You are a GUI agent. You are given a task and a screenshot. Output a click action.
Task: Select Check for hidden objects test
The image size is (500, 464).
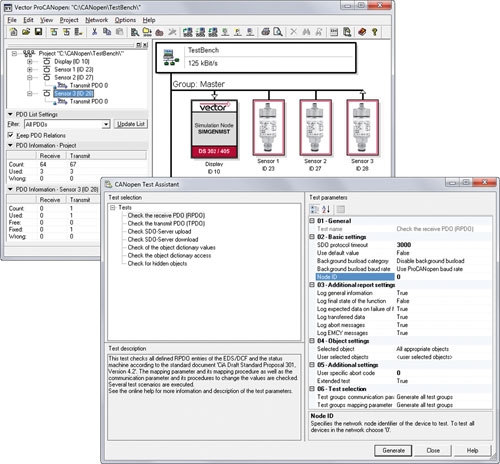point(157,263)
